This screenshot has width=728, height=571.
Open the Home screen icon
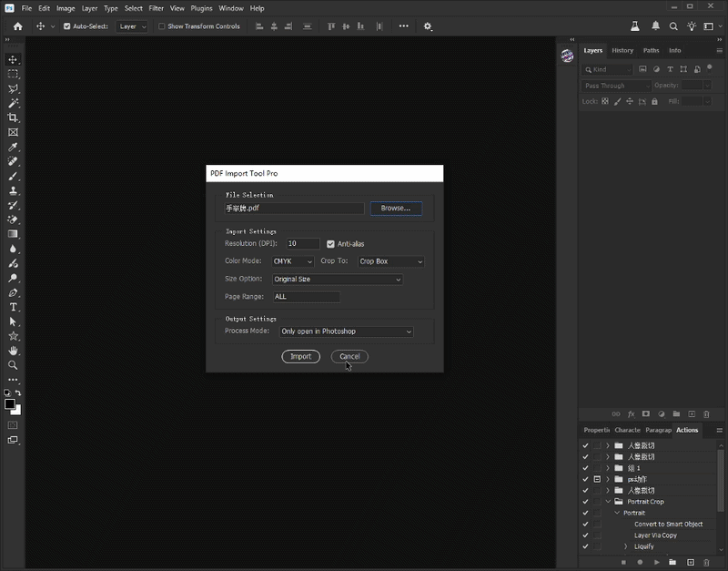pyautogui.click(x=17, y=26)
